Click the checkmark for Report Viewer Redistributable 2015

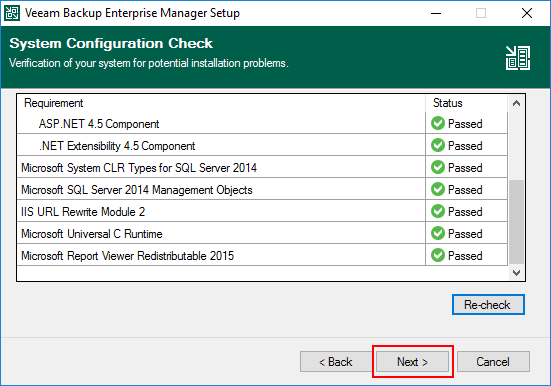pos(438,255)
